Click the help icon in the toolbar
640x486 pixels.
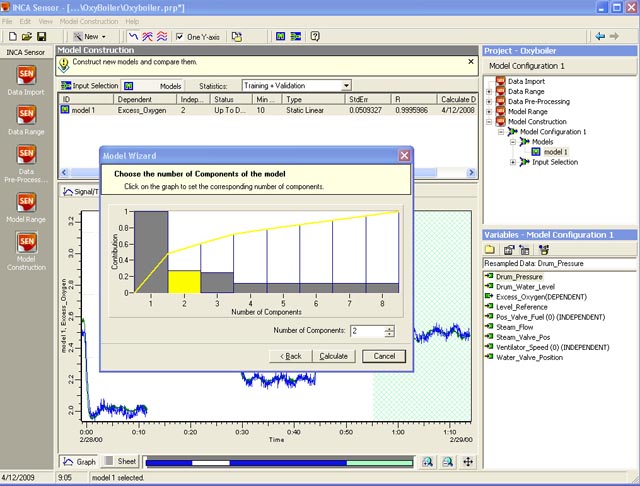(316, 36)
